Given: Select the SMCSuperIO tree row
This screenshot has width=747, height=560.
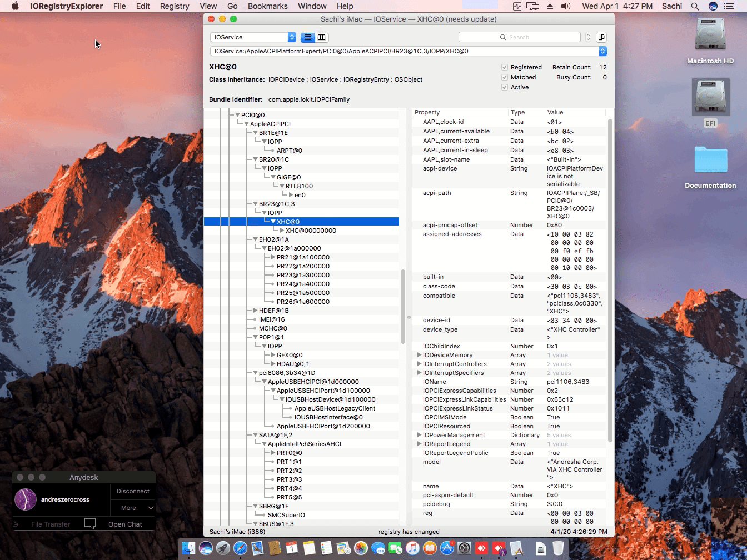Looking at the screenshot, I should coord(301,515).
